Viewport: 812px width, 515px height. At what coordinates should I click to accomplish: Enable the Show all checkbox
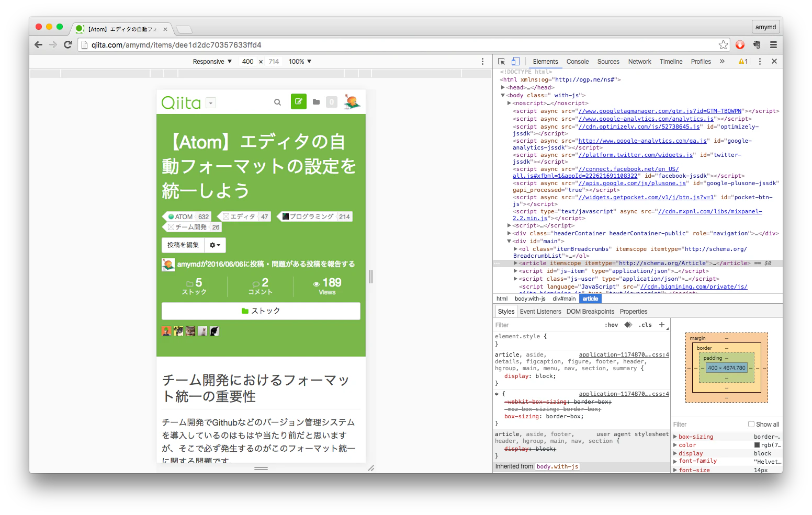click(751, 424)
